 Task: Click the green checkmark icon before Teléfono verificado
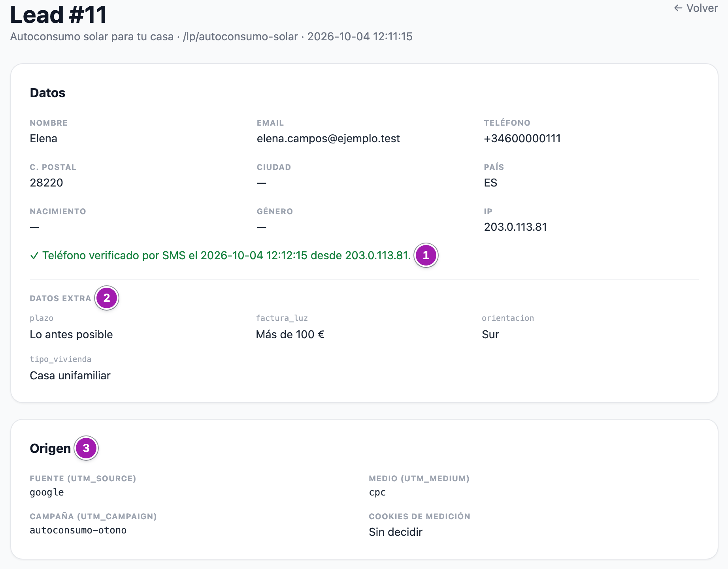[x=34, y=256]
